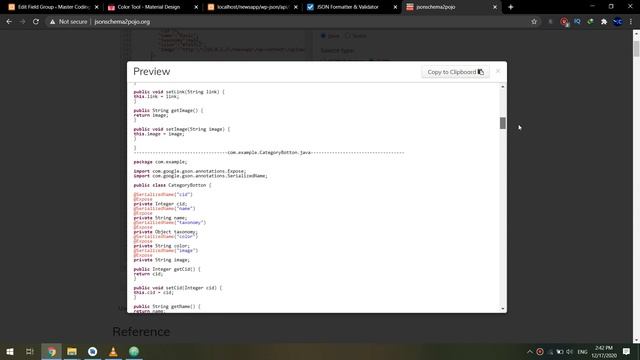Click the 'public class CategoryBotton' line
The image size is (640, 360).
[172, 185]
